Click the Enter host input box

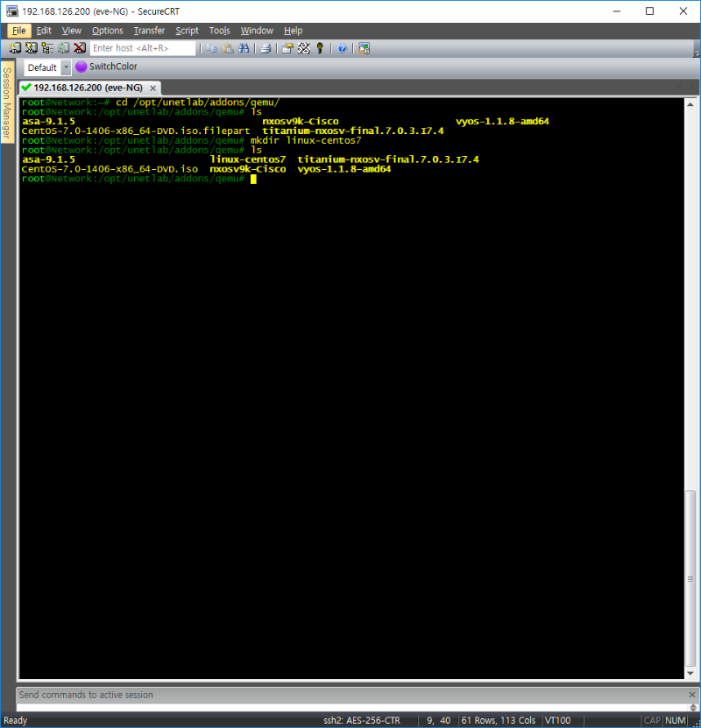pyautogui.click(x=143, y=48)
